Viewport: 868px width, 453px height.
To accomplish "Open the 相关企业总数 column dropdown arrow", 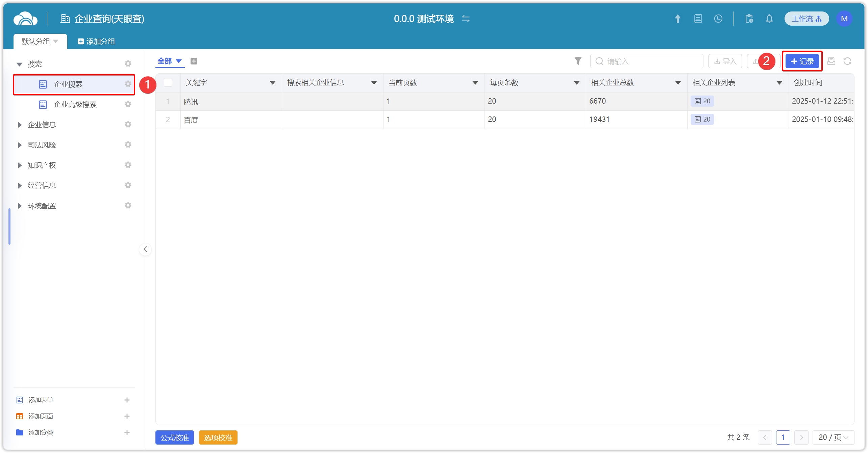I will [678, 83].
